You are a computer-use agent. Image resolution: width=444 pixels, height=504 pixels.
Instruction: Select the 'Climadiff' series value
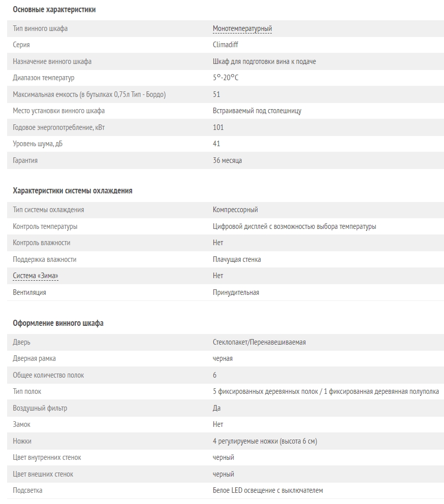coord(226,45)
